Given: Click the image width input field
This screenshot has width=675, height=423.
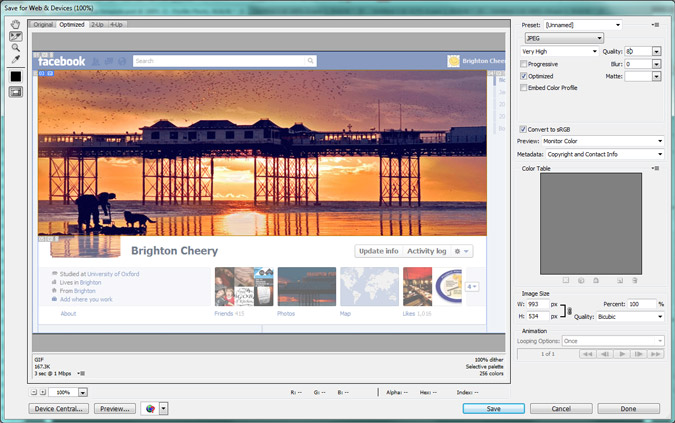Looking at the screenshot, I should point(537,304).
